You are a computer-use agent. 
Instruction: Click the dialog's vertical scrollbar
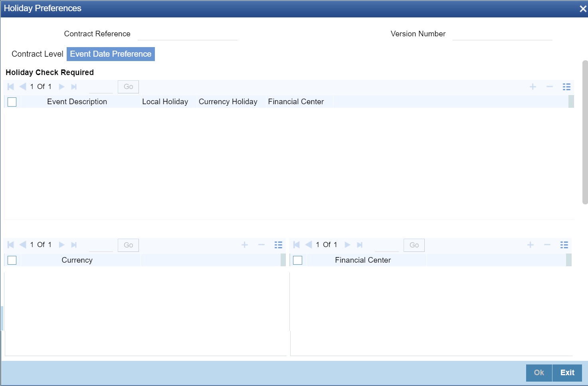point(585,132)
